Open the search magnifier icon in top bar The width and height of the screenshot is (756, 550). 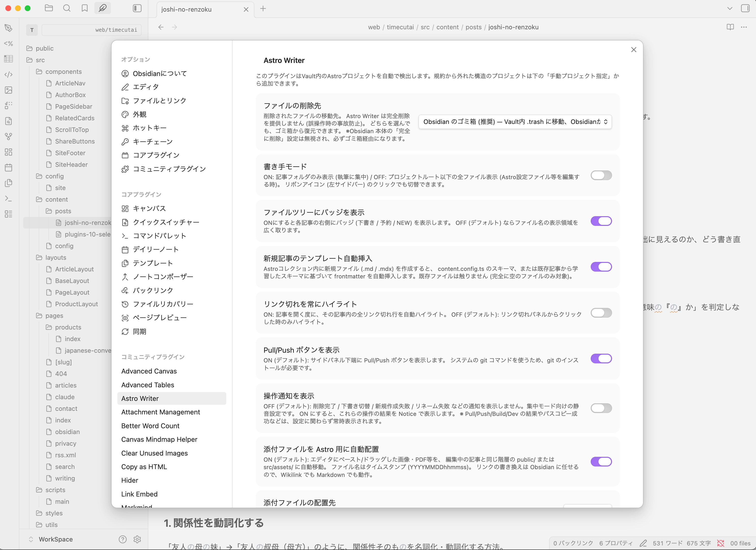[67, 8]
